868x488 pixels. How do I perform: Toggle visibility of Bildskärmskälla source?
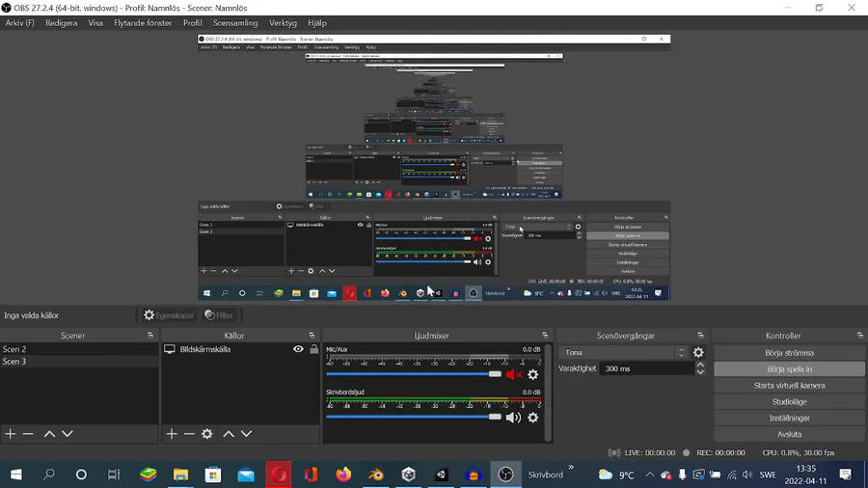(x=298, y=349)
